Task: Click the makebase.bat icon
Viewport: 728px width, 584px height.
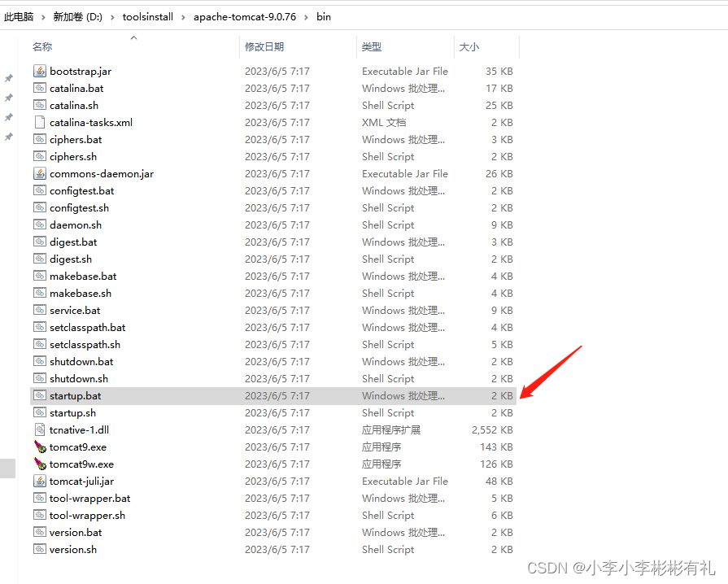Action: click(40, 277)
